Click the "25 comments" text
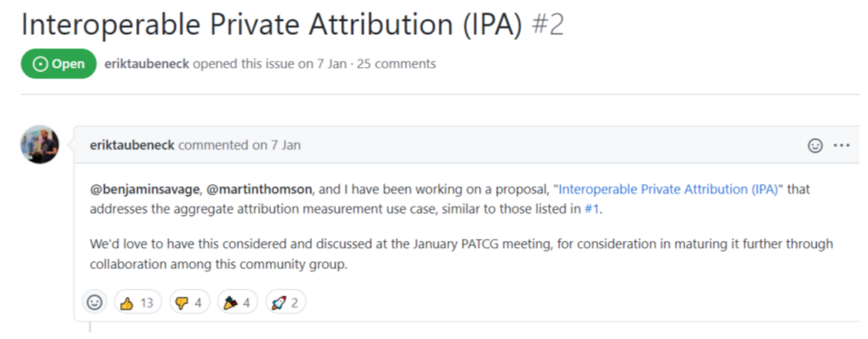The height and width of the screenshot is (339, 868). (396, 64)
